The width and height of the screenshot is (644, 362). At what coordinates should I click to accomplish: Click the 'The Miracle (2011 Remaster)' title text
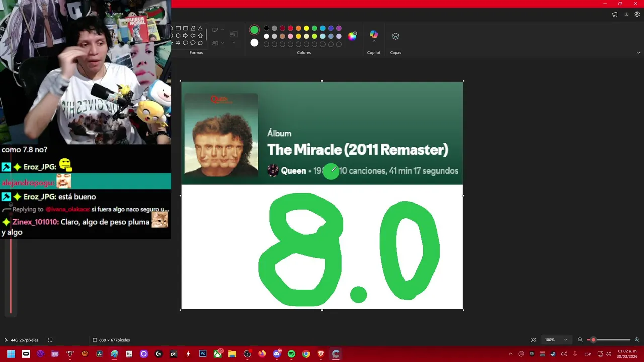tap(357, 150)
